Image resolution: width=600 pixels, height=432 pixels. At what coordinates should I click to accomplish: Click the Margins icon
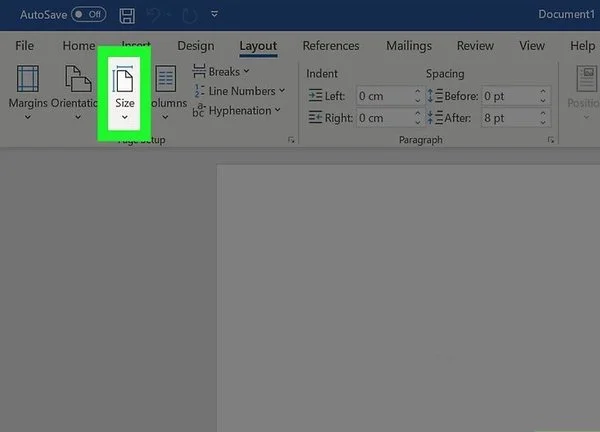pyautogui.click(x=28, y=79)
